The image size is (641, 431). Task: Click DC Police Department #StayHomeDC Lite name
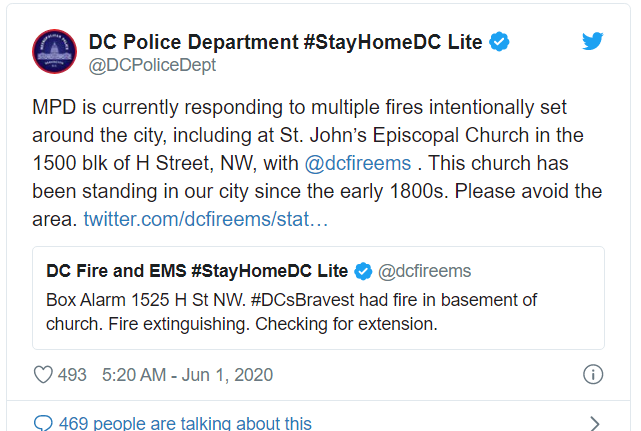[x=285, y=42]
